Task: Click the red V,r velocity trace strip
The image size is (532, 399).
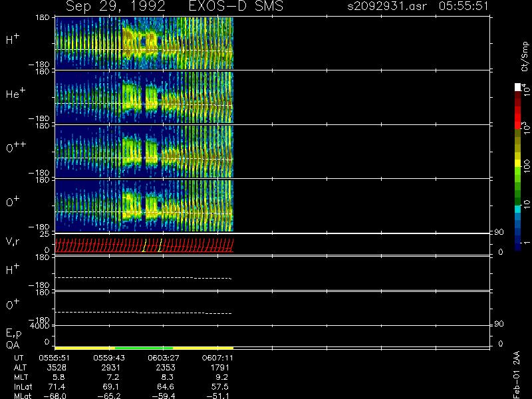Action: [x=144, y=245]
